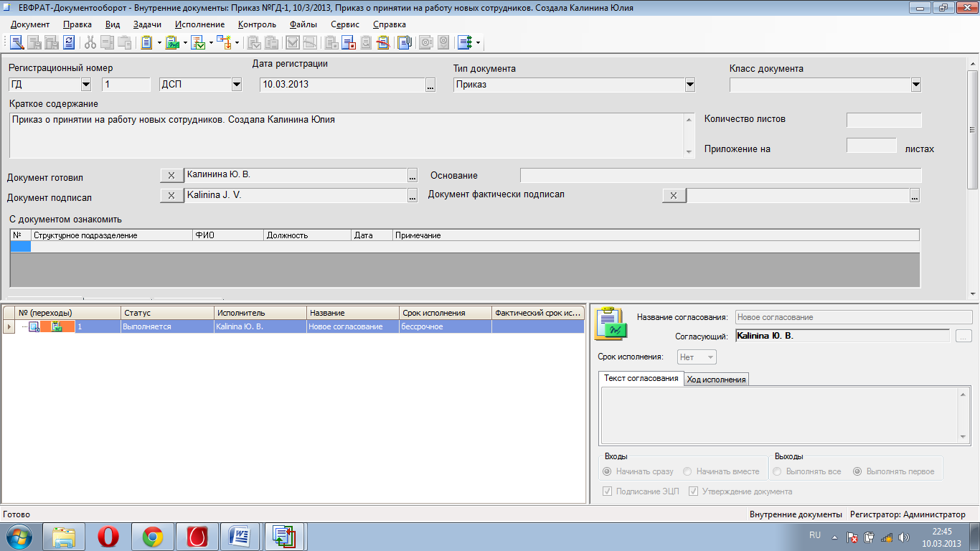Switch to Текст согласования tab
980x551 pixels.
(641, 378)
